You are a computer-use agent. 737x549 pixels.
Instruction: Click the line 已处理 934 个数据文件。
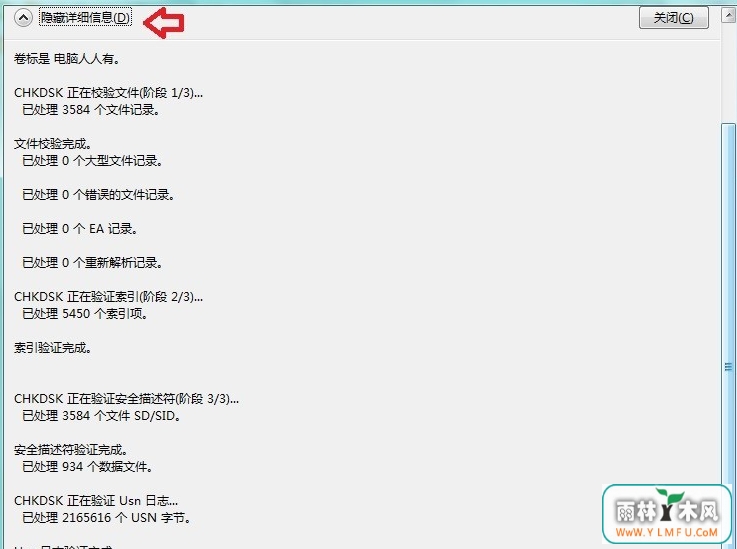[87, 467]
